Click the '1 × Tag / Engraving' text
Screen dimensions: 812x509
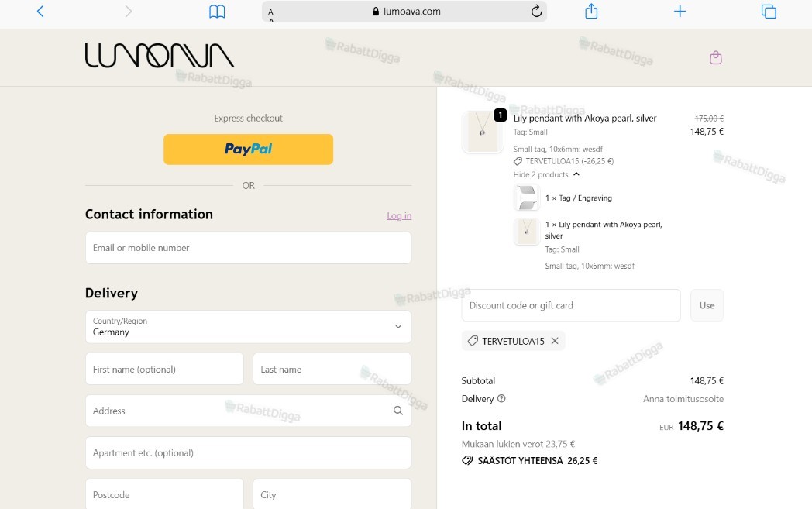[x=579, y=198]
